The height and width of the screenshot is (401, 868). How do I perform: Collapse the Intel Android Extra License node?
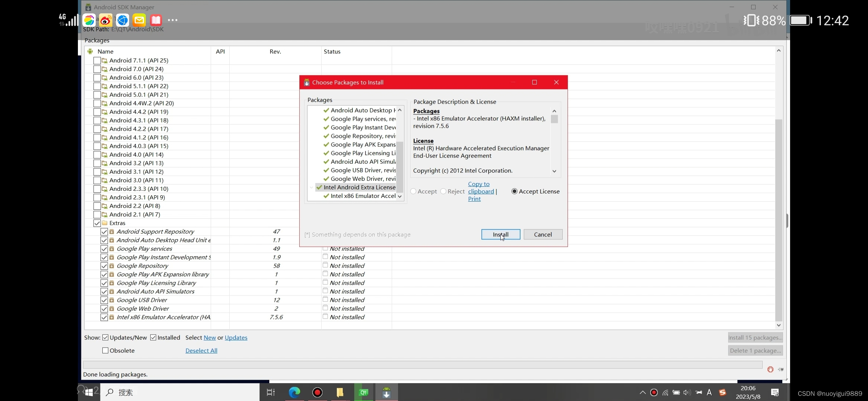(312, 188)
